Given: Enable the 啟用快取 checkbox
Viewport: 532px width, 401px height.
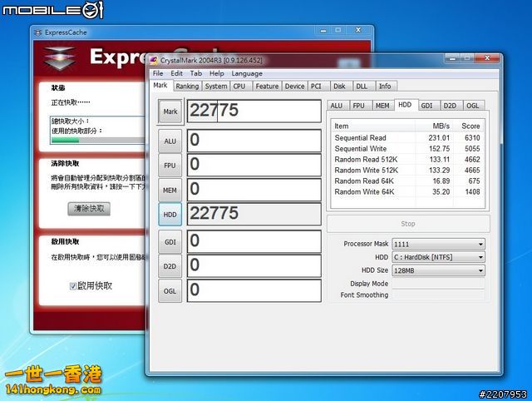Looking at the screenshot, I should (x=73, y=286).
